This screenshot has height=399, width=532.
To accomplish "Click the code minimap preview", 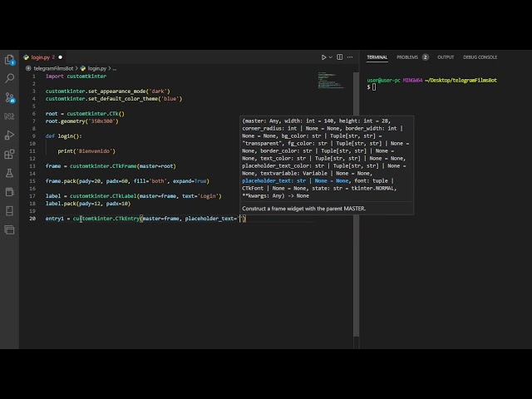I will pos(331,81).
